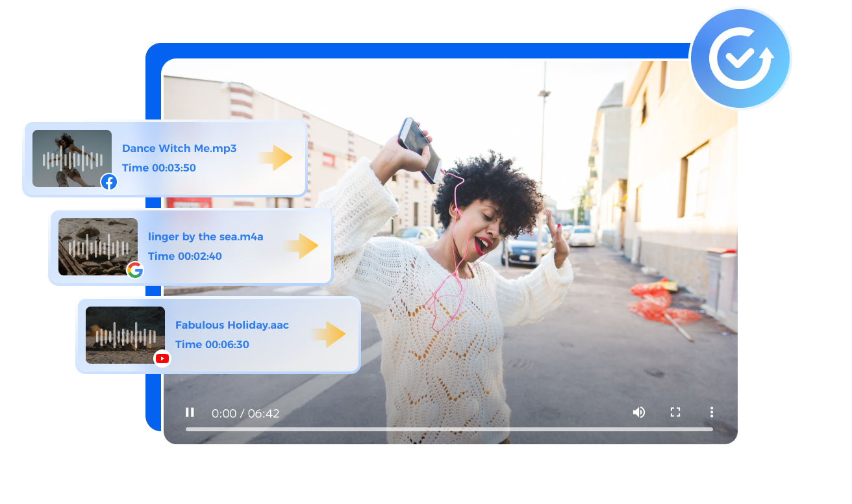Image resolution: width=852 pixels, height=504 pixels.
Task: Open the Dance Witch Me.mp3 thumbnail
Action: coord(72,158)
